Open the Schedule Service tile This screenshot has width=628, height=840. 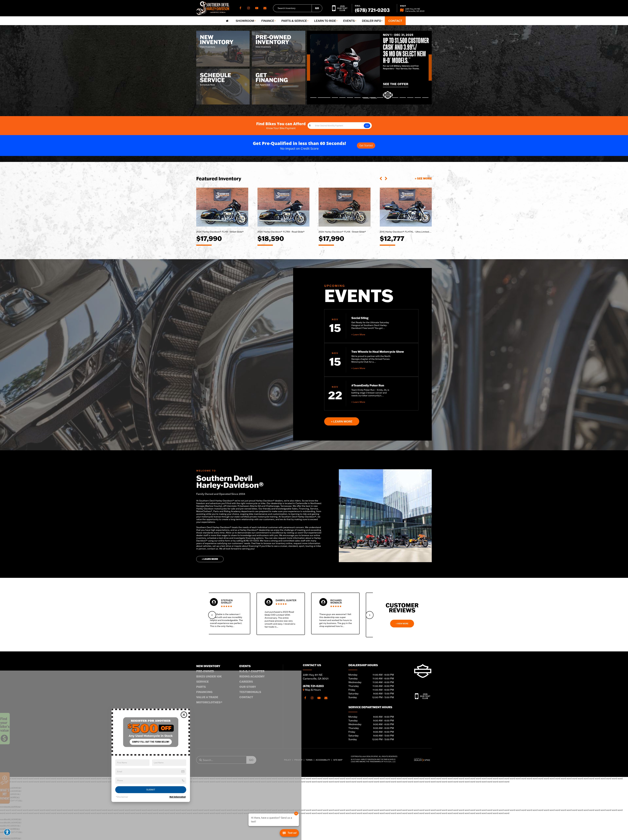223,87
